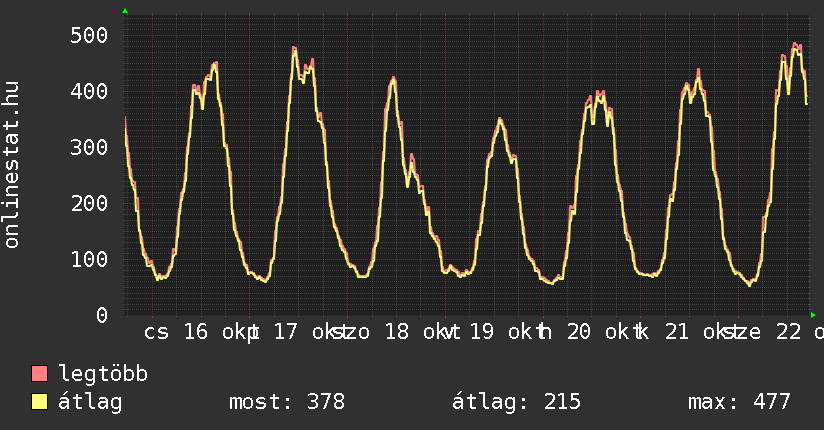The width and height of the screenshot is (824, 430).
Task: Click the onlinestat.hu vertical label
Action: tap(12, 165)
